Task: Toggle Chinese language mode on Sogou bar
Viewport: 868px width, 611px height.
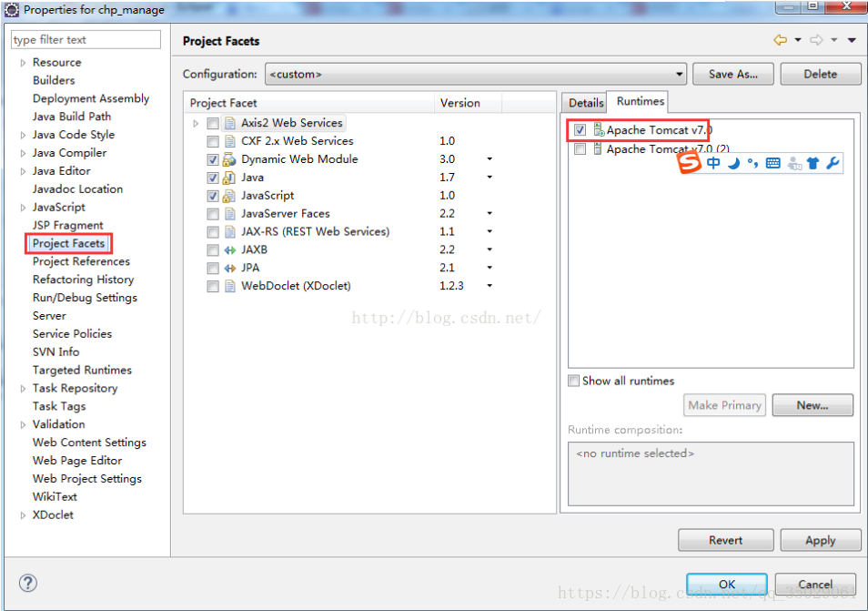Action: tap(713, 163)
